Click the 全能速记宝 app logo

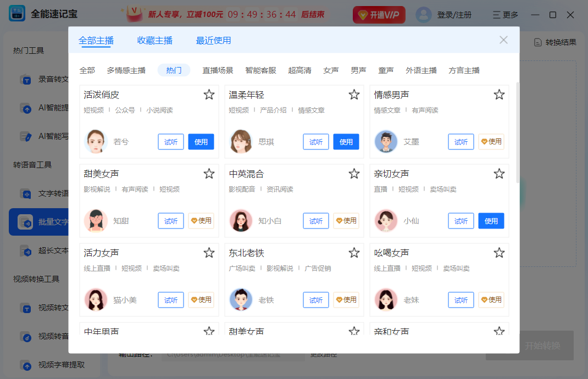click(x=17, y=14)
